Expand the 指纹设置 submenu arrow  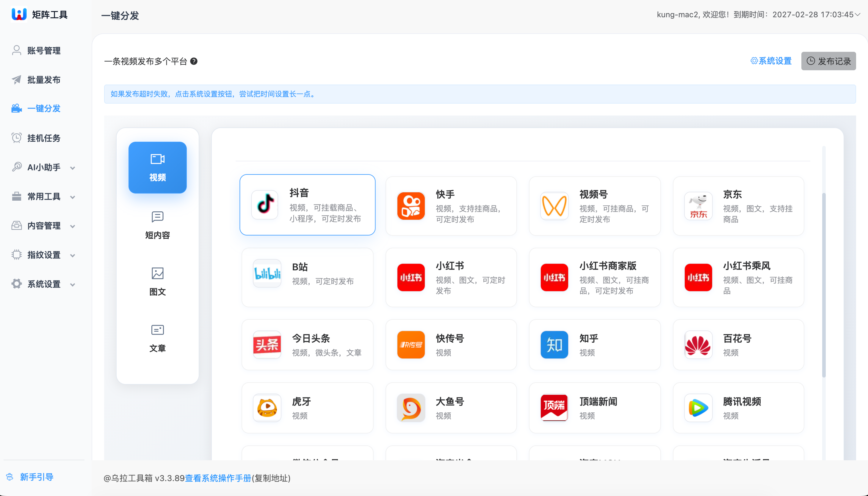tap(73, 255)
